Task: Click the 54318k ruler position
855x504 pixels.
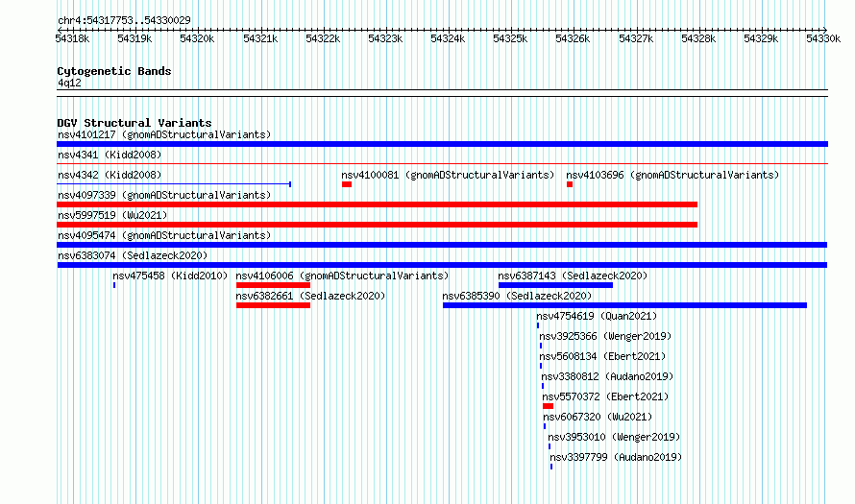Action: [72, 38]
